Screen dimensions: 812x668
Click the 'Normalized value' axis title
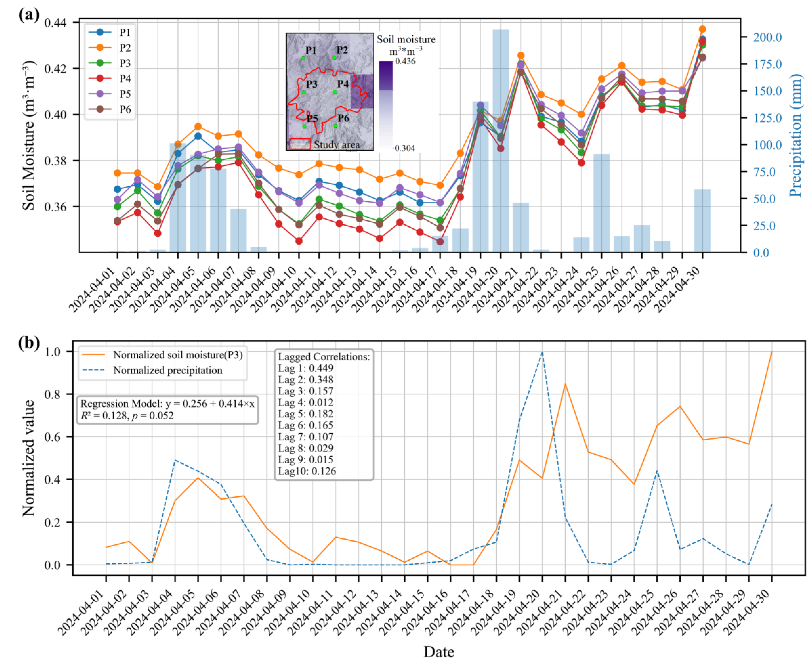coord(28,458)
